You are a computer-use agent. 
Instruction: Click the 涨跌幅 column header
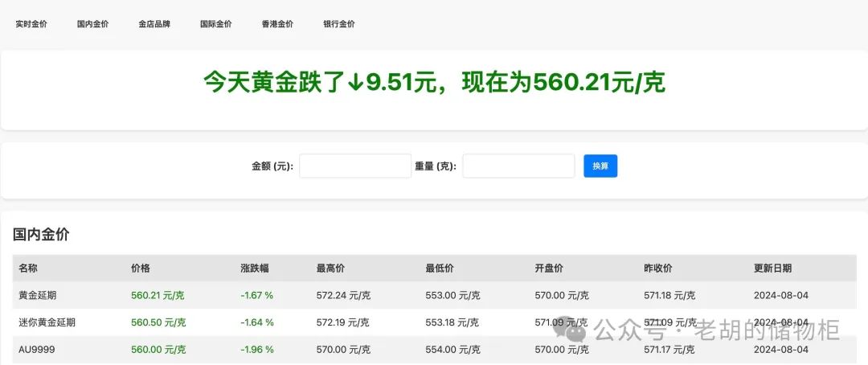click(255, 268)
